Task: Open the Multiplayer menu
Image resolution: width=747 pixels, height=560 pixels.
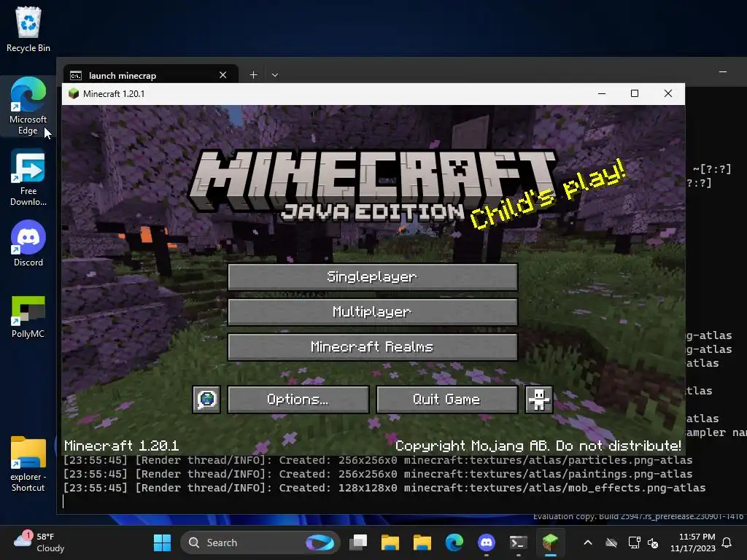Action: [373, 312]
